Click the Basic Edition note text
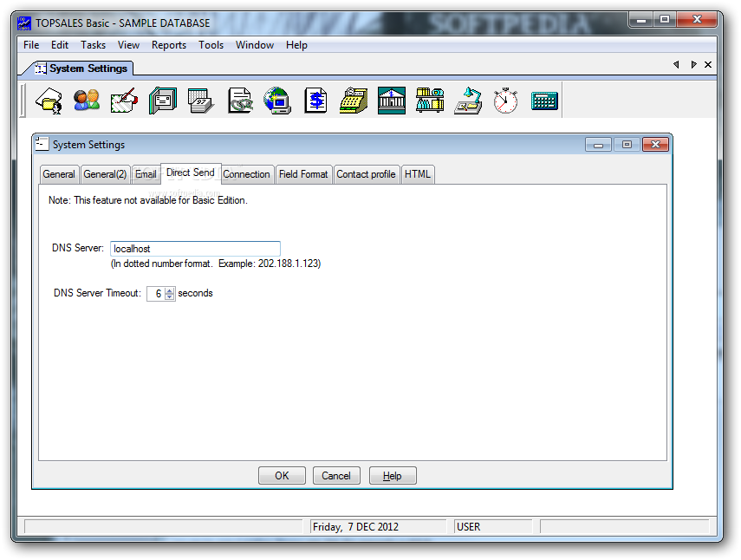 pyautogui.click(x=148, y=200)
